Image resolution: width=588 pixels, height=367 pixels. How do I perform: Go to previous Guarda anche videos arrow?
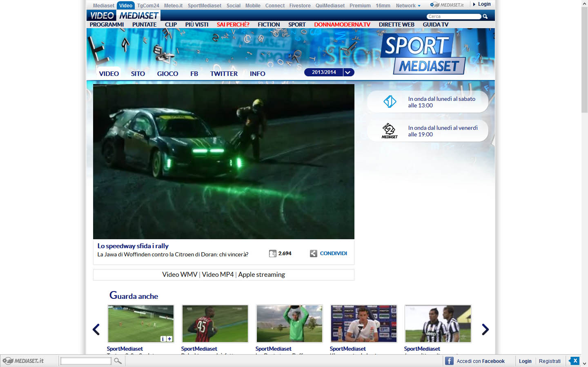[96, 329]
